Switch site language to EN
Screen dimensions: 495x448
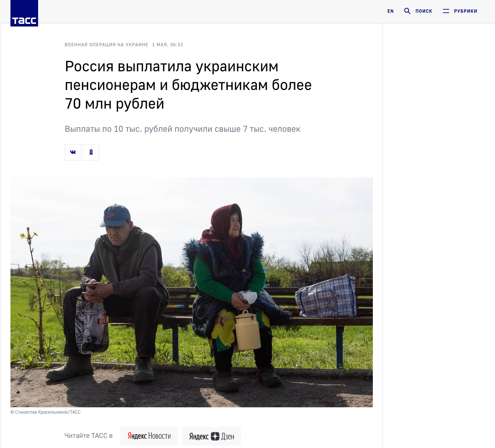point(390,11)
